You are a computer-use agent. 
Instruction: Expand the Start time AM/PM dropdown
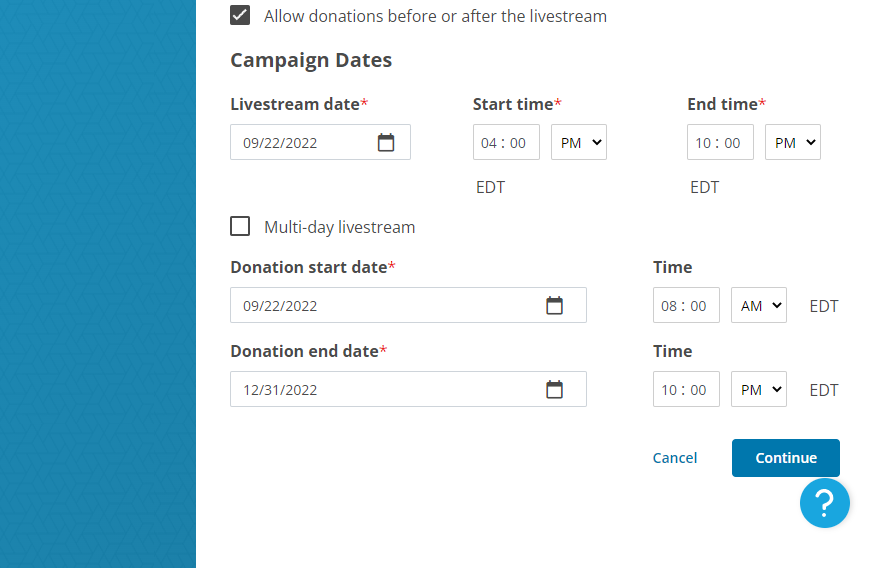pyautogui.click(x=579, y=143)
